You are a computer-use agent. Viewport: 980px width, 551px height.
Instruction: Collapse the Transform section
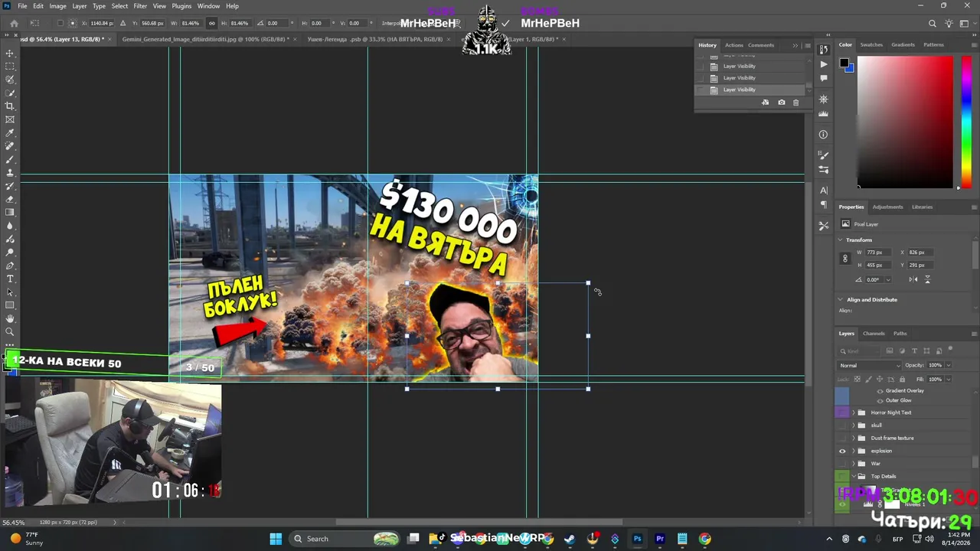click(x=841, y=240)
